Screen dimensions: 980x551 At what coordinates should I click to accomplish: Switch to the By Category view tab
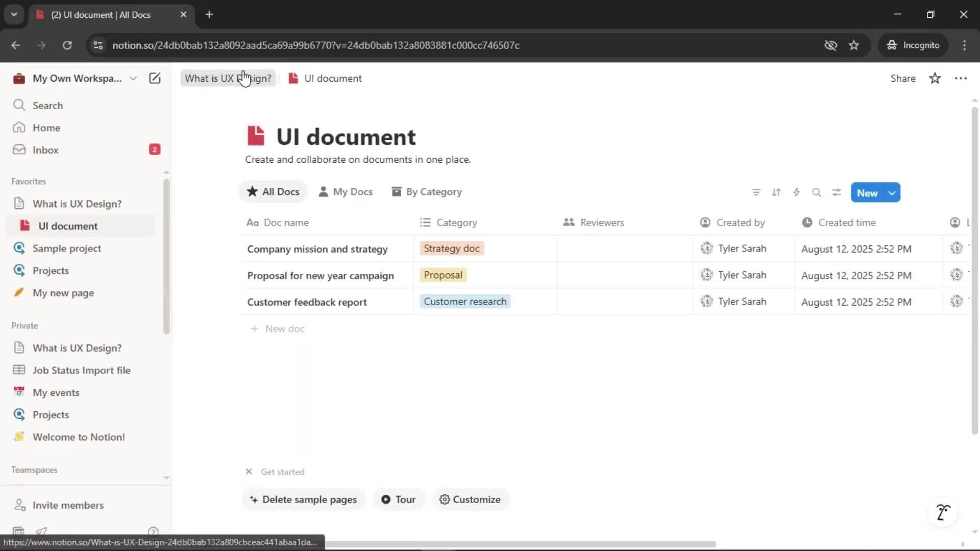coord(427,192)
